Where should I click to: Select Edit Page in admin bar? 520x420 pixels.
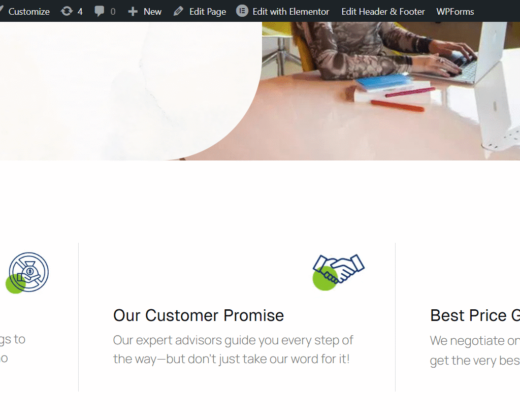208,12
